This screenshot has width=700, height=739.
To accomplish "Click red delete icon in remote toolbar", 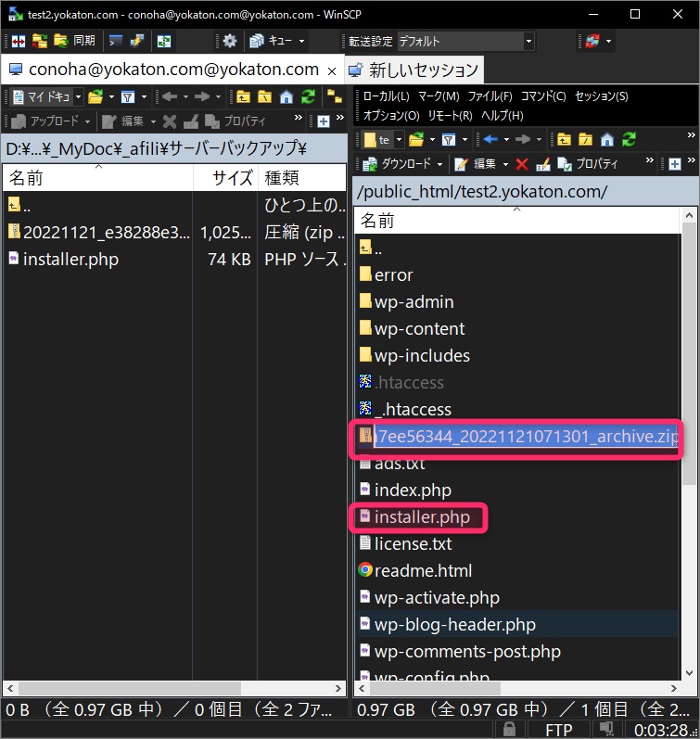I will [x=521, y=164].
